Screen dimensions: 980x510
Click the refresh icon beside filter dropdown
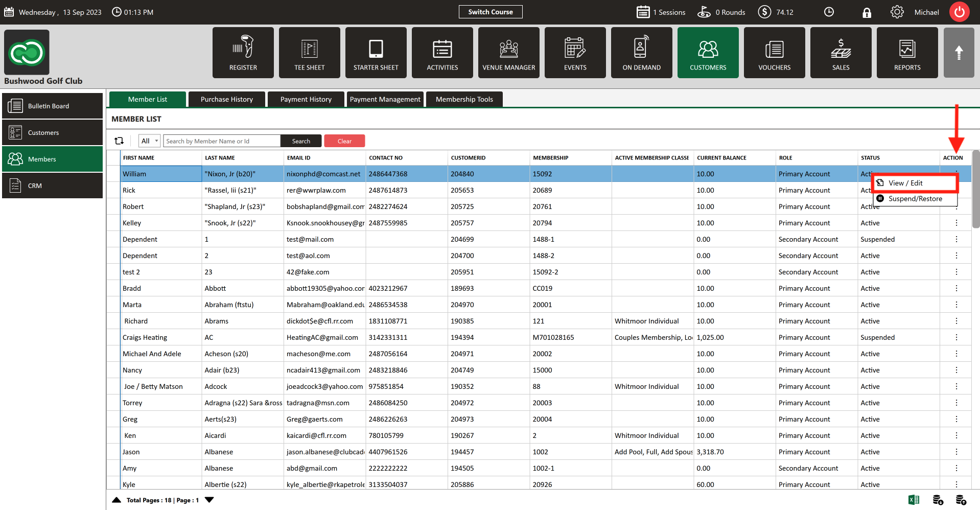119,141
